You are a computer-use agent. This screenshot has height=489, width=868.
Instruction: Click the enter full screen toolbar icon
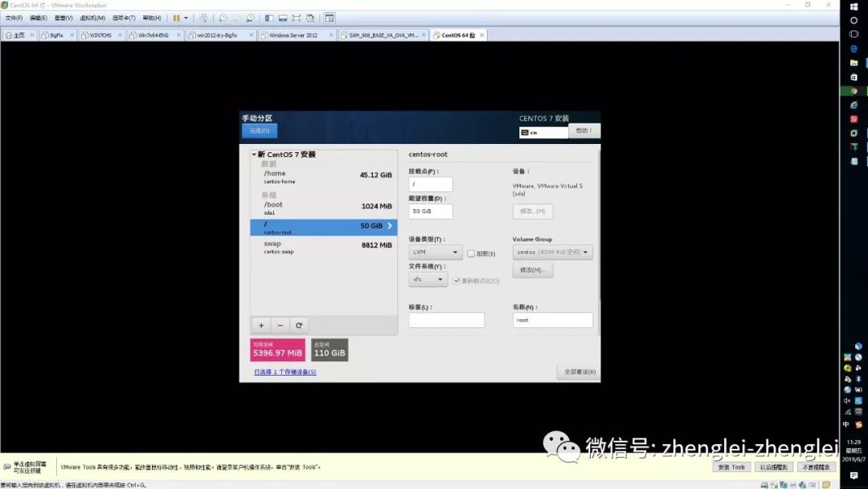point(296,18)
